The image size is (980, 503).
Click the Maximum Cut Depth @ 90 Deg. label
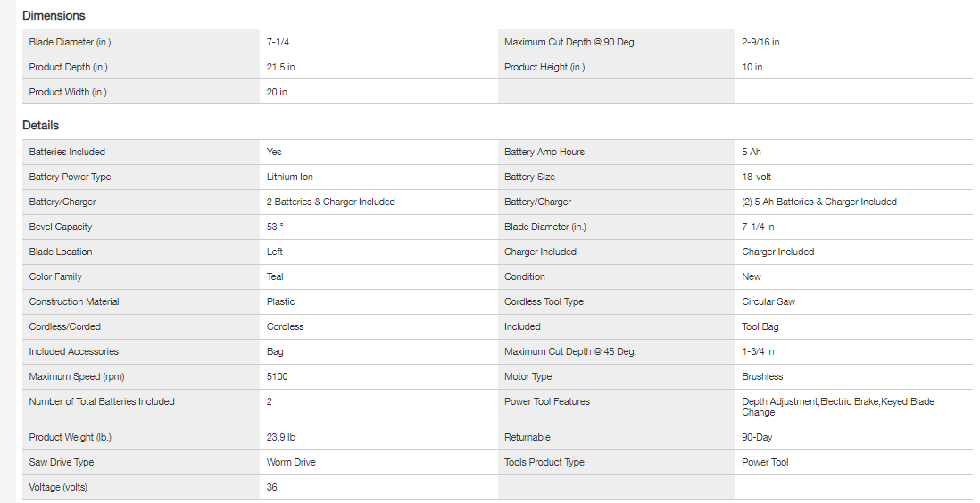click(x=570, y=42)
